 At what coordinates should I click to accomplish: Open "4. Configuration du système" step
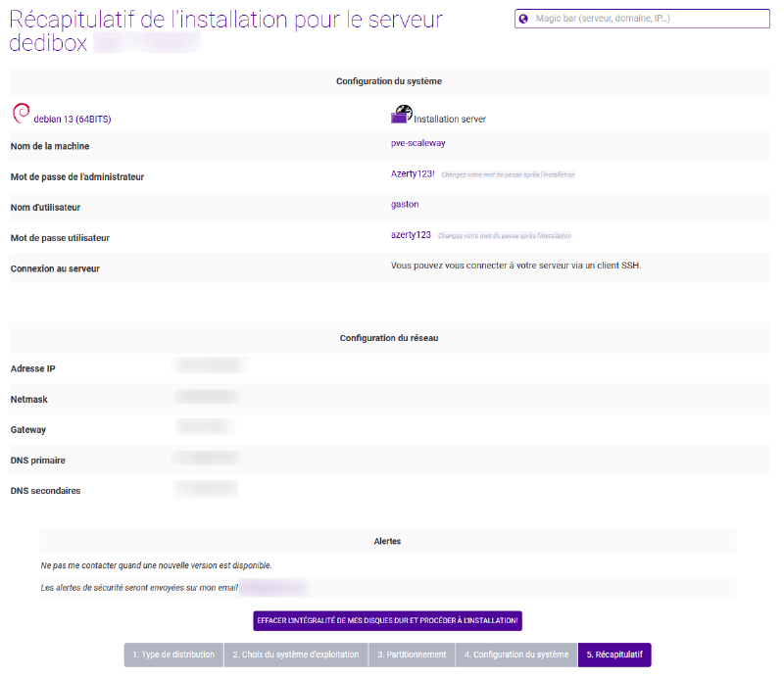point(516,655)
